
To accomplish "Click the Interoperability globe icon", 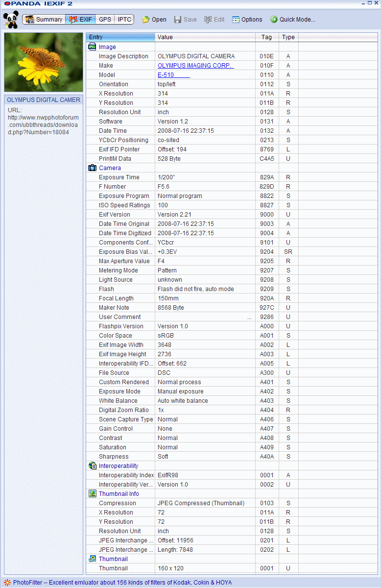I will [x=92, y=466].
